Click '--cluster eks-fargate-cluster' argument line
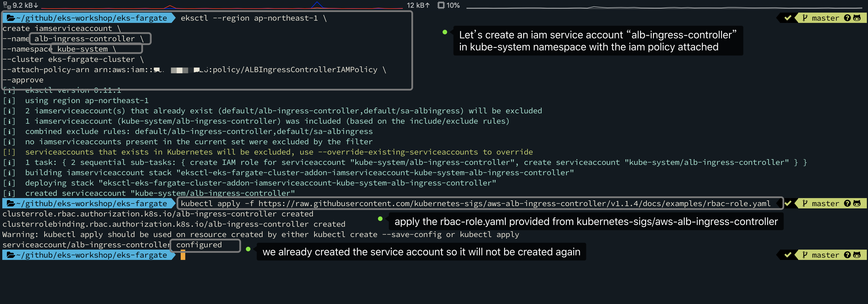This screenshot has width=868, height=304. click(x=73, y=59)
